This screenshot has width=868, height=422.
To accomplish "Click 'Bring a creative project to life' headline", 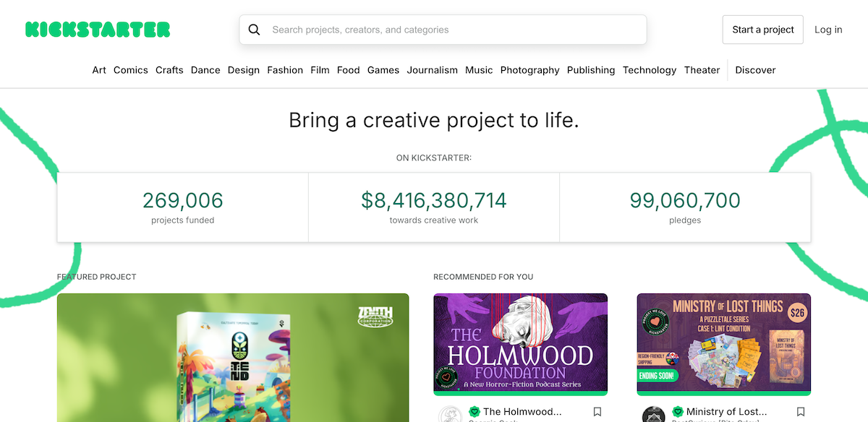I will pyautogui.click(x=434, y=120).
